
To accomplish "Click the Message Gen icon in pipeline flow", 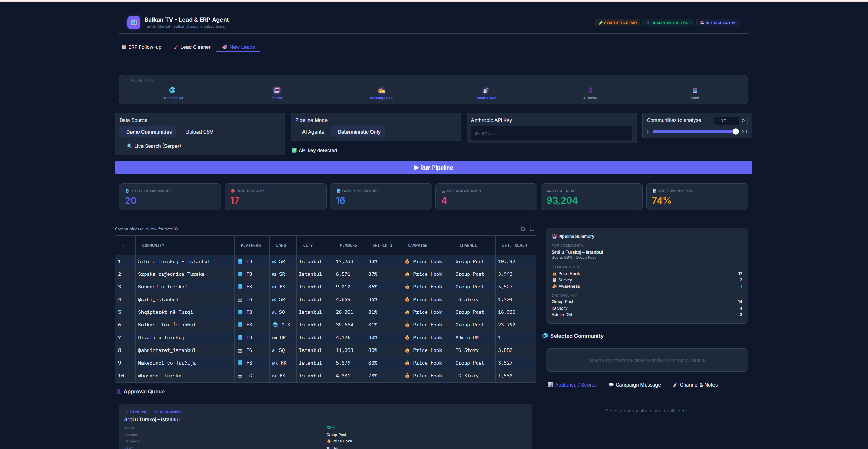I will tap(381, 90).
